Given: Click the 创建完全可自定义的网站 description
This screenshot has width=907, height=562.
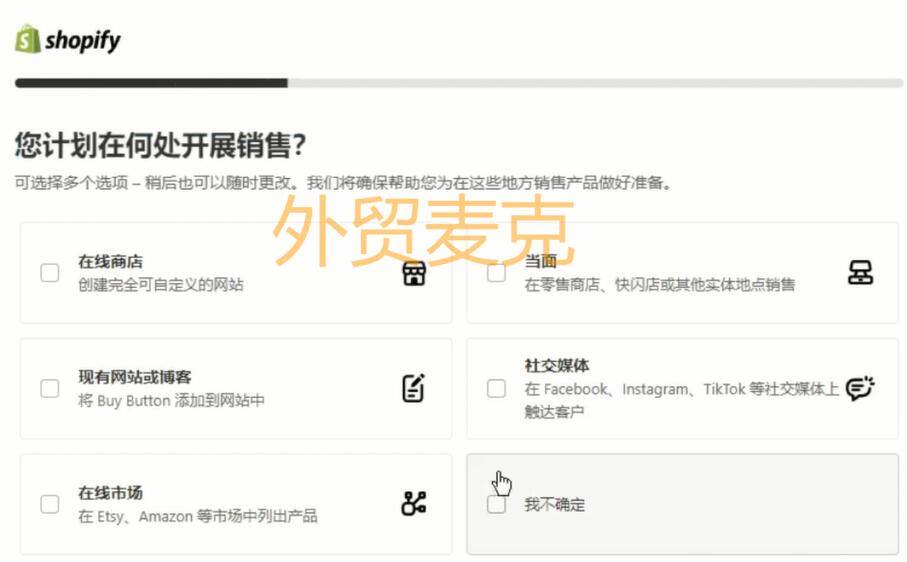Looking at the screenshot, I should (161, 284).
